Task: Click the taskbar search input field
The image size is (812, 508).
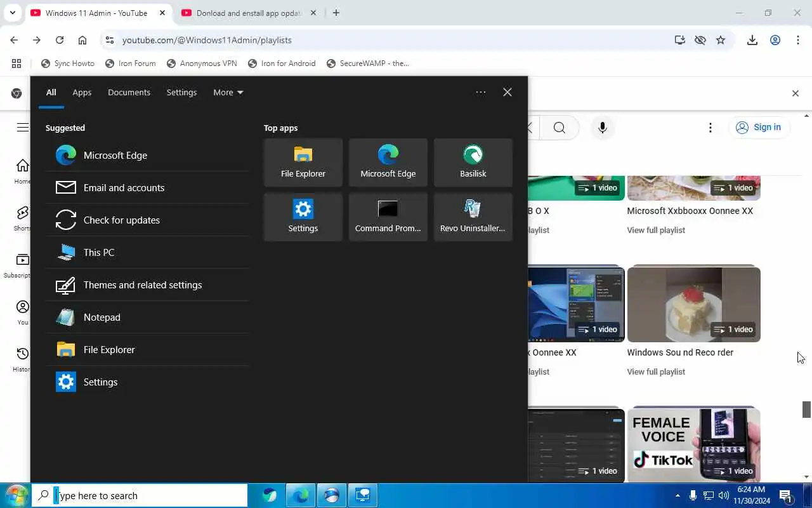Action: click(140, 495)
